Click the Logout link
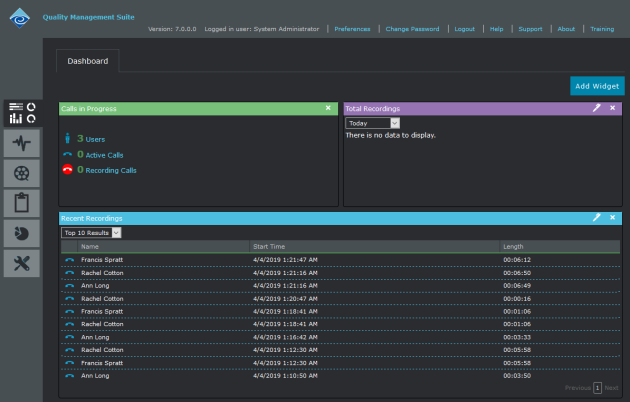This screenshot has height=402, width=630. pos(464,29)
